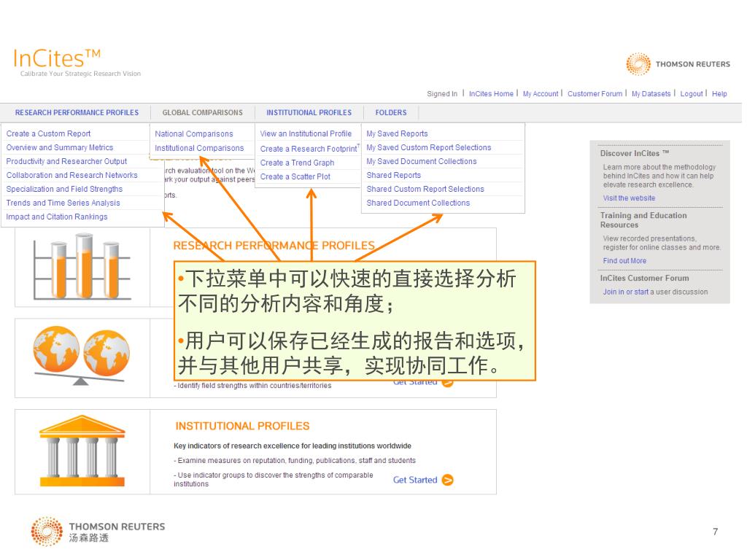Select Create a Scatter Plot
The image size is (747, 560).
(x=295, y=176)
